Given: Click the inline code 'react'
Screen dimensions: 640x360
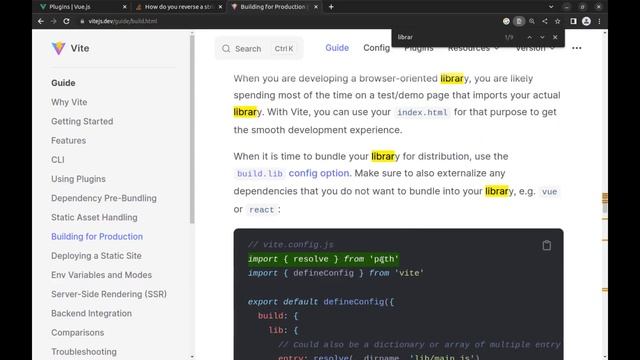Looking at the screenshot, I should click(261, 210).
